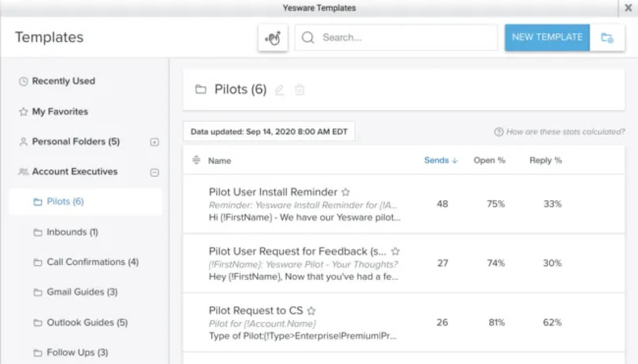This screenshot has width=638, height=364.
Task: Select Personal Folders (5)
Action: pos(76,142)
